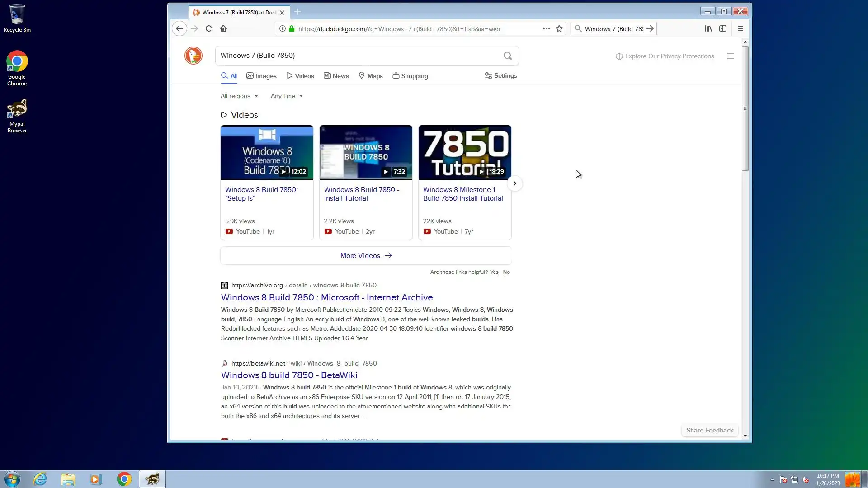868x488 pixels.
Task: Switch to the Images tab
Action: [261, 76]
